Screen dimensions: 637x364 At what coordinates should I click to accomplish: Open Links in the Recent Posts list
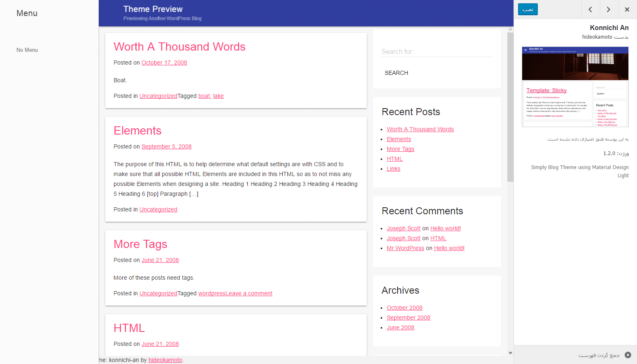point(393,169)
